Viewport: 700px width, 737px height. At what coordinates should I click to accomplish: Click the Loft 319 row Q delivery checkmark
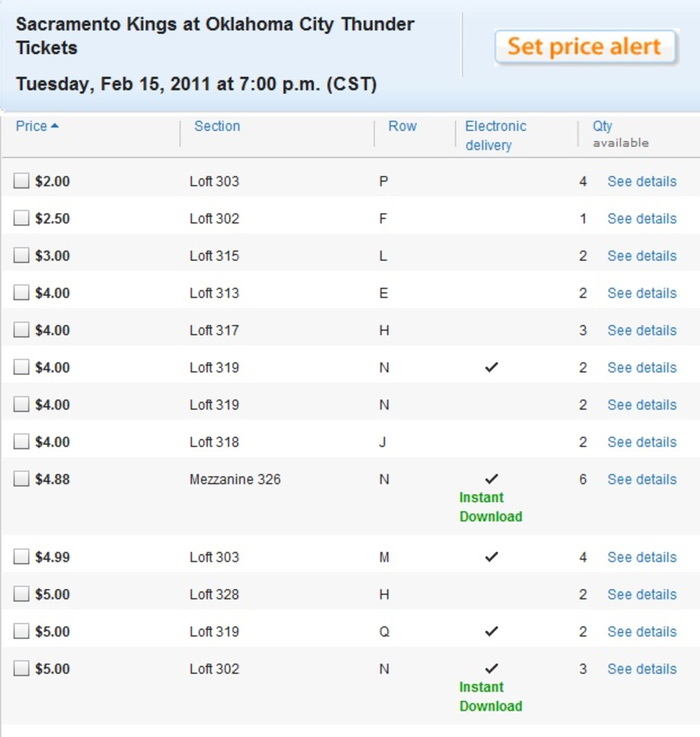click(x=491, y=631)
